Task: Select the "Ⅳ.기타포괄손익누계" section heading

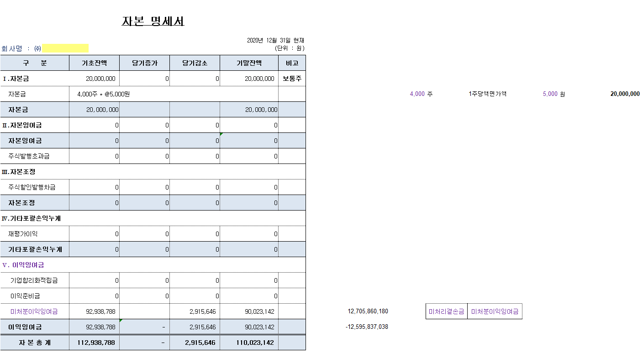Action: (32, 218)
